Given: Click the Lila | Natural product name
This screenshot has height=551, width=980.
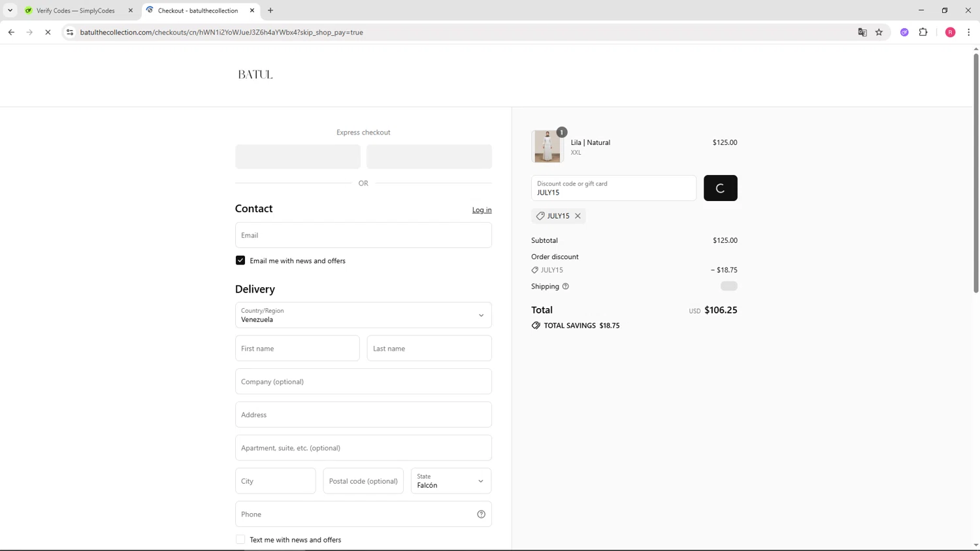Looking at the screenshot, I should pos(591,142).
